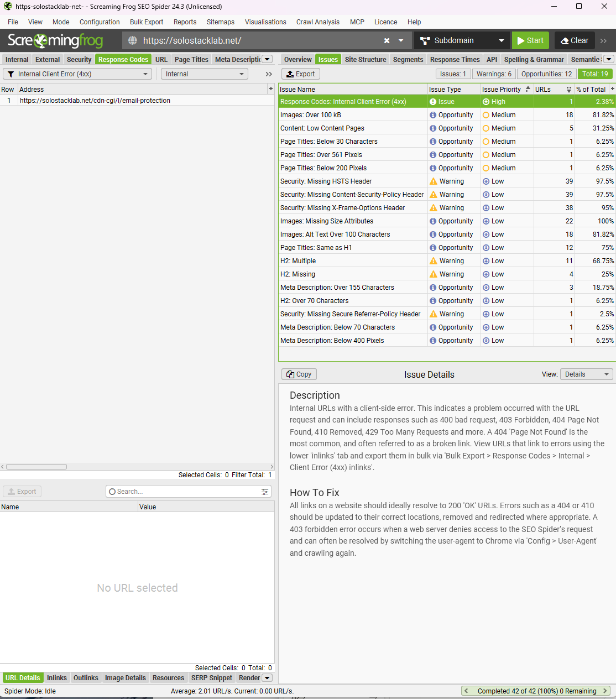
Task: Switch to the Overview tab
Action: tap(298, 60)
